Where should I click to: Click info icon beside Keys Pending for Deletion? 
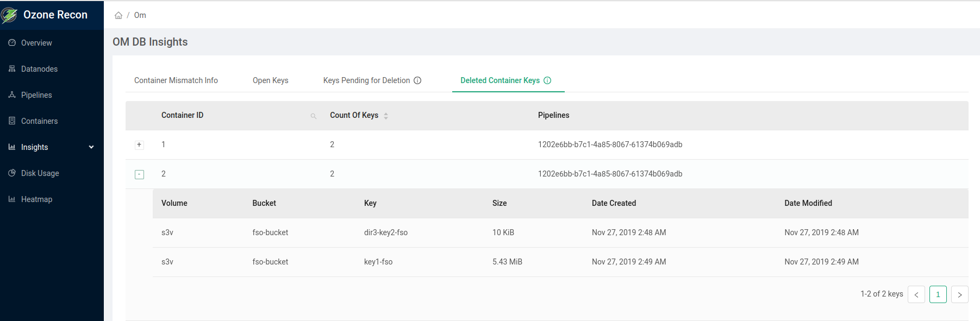pos(417,80)
